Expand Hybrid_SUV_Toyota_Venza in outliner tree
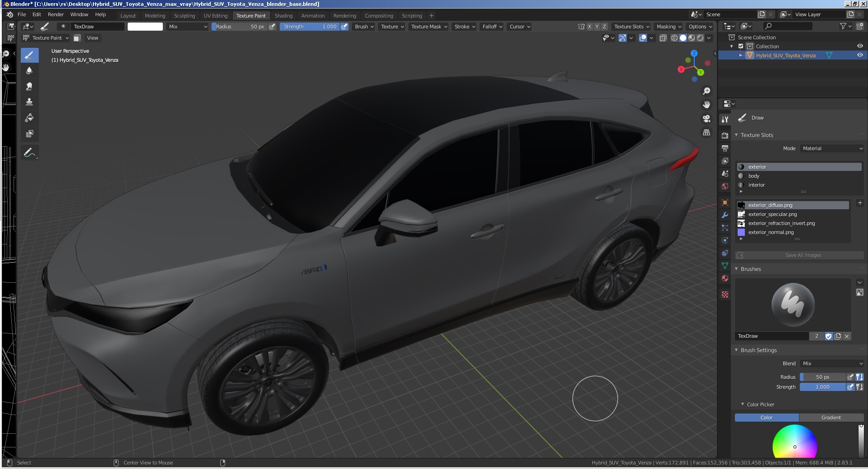Image resolution: width=868 pixels, height=469 pixels. [740, 55]
